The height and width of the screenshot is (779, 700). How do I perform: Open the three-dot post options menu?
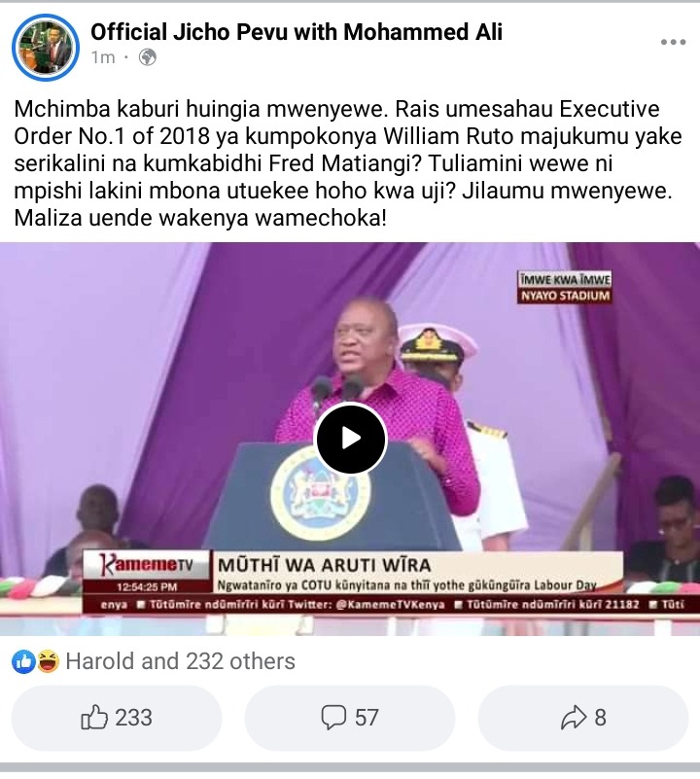point(673,42)
